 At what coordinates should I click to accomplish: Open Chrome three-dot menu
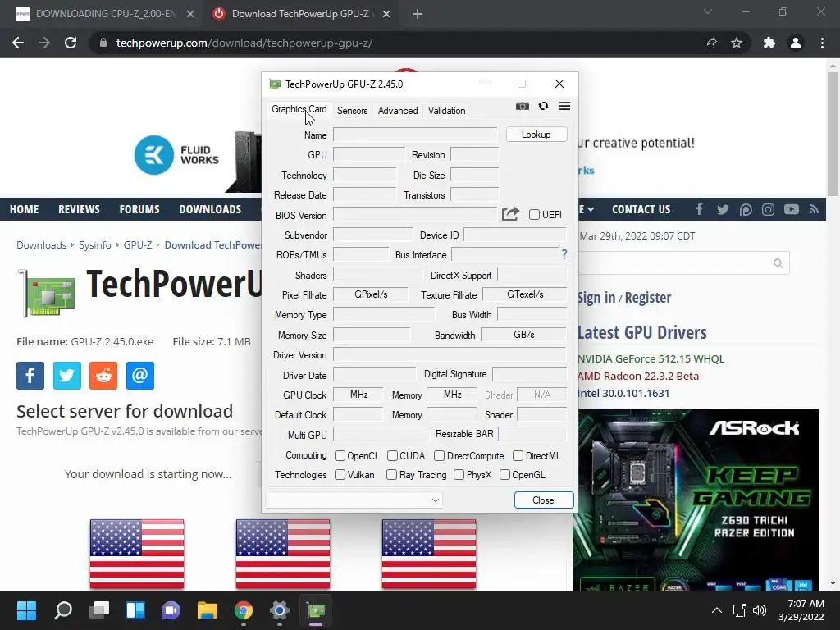pos(822,43)
